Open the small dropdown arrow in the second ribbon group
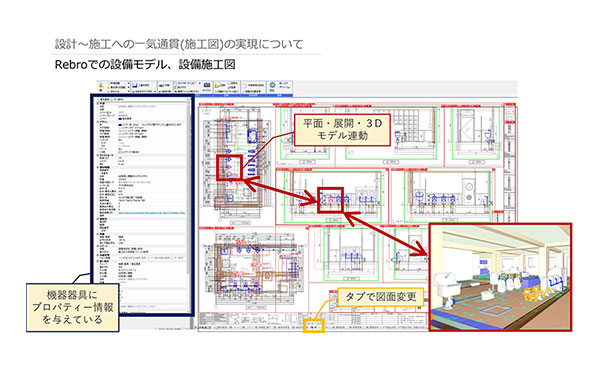 [x=155, y=91]
